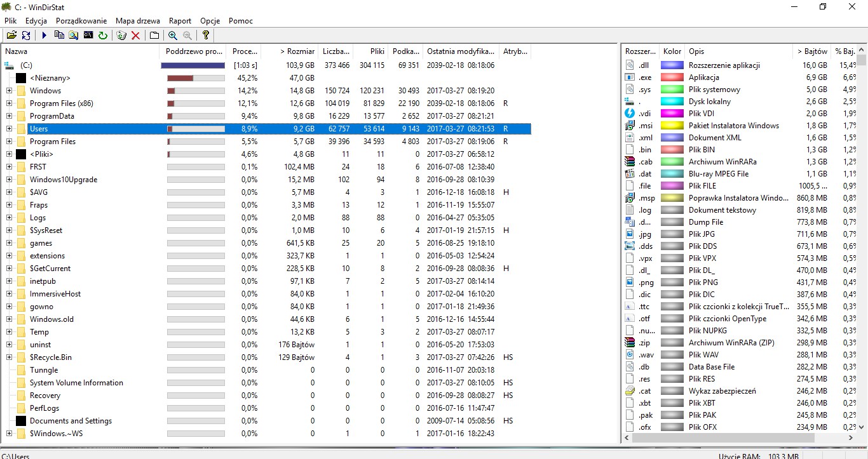Open the Pomoc menu

[x=241, y=21]
